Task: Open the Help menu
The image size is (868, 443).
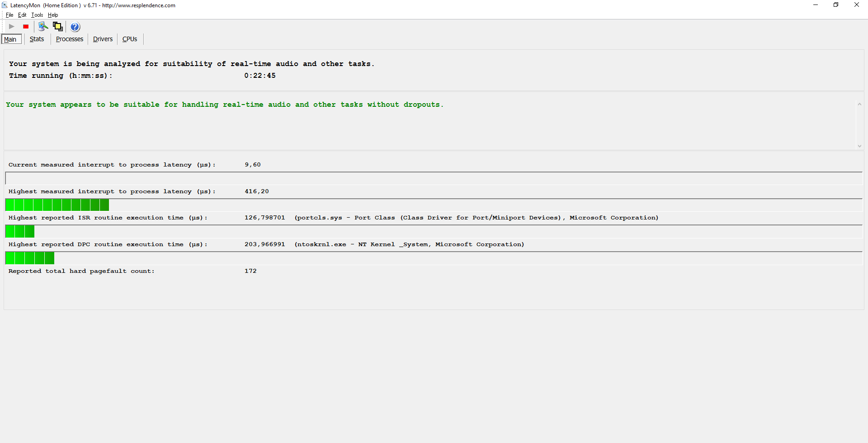Action: coord(53,15)
